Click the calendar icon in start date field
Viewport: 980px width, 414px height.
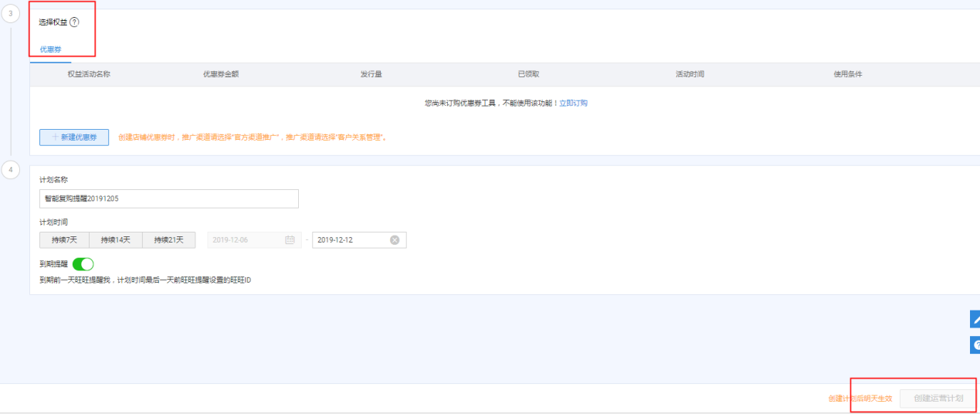[x=290, y=240]
